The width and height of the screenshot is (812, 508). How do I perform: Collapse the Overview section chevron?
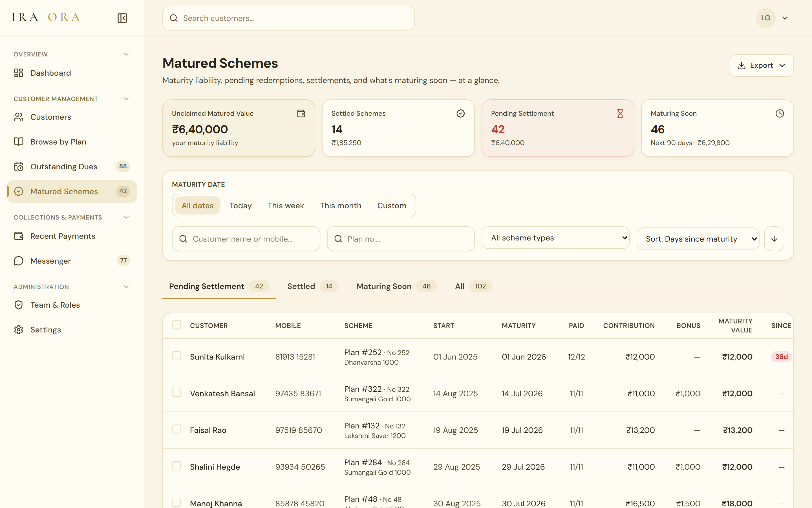point(126,54)
